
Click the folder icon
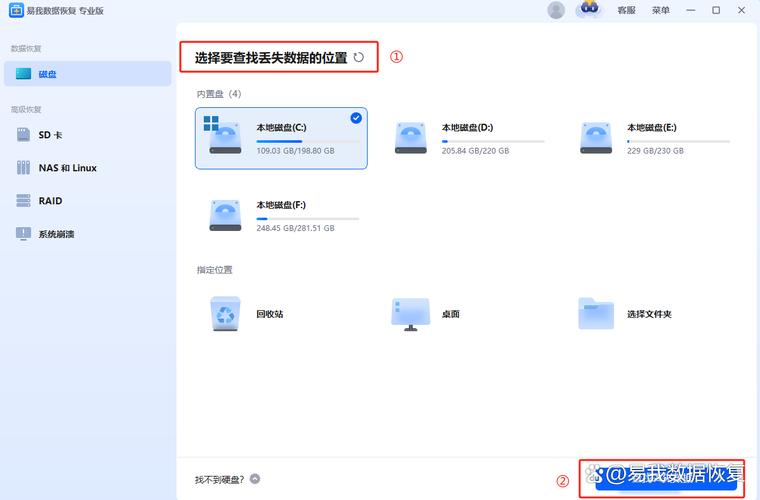pyautogui.click(x=596, y=313)
